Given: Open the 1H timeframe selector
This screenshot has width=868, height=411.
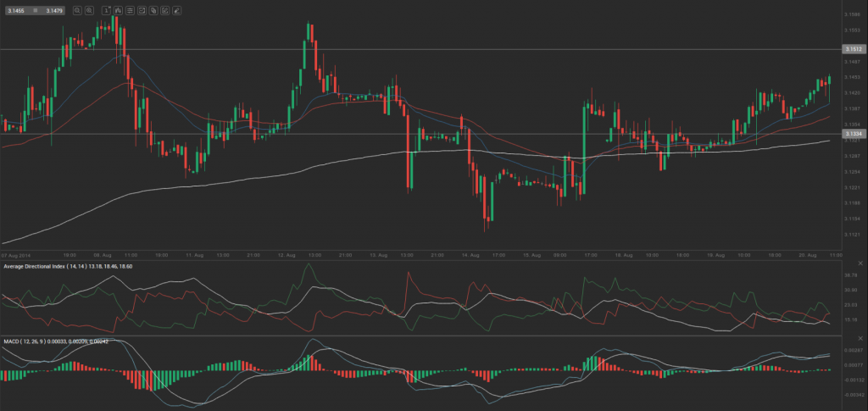Looking at the screenshot, I should (106, 11).
